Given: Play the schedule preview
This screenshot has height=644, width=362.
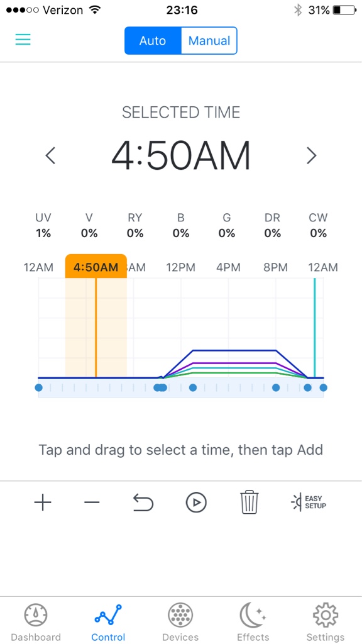Looking at the screenshot, I should coord(196,502).
